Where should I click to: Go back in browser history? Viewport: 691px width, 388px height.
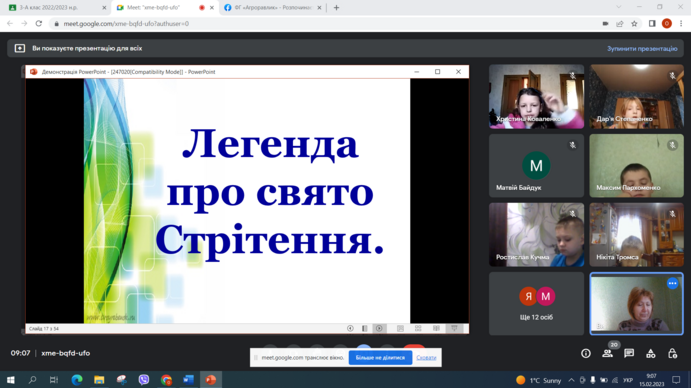(x=10, y=23)
